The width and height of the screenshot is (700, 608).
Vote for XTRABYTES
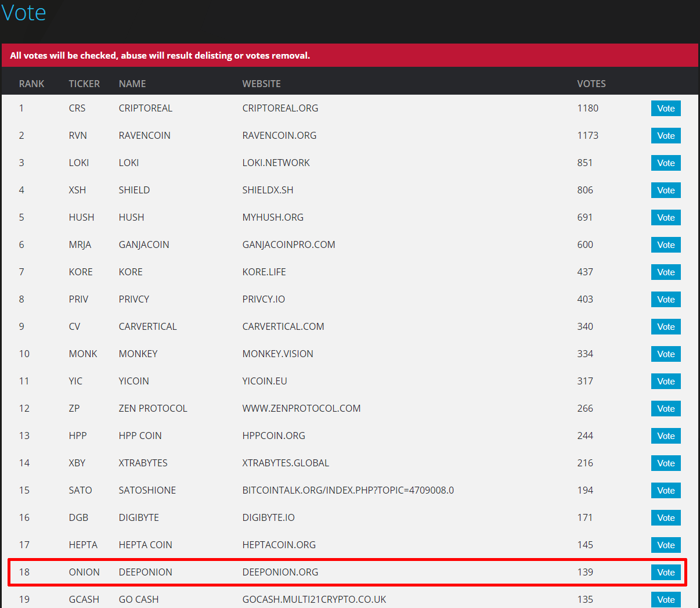[666, 463]
